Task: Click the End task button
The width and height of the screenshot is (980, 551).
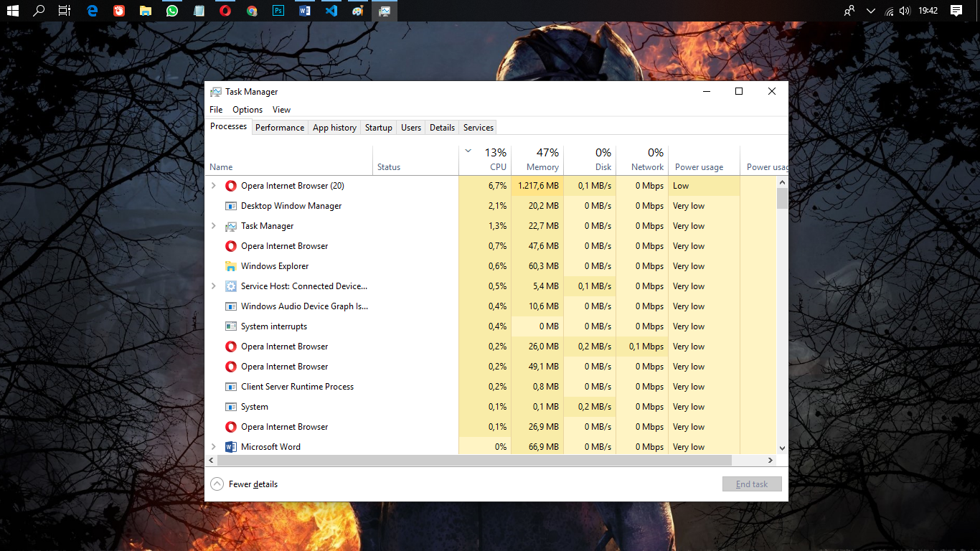Action: point(752,484)
